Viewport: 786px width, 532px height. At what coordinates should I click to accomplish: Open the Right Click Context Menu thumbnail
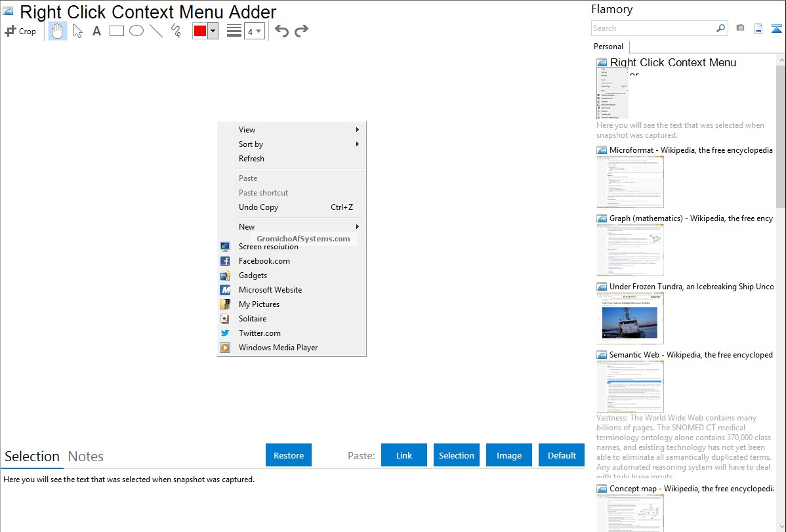(612, 93)
